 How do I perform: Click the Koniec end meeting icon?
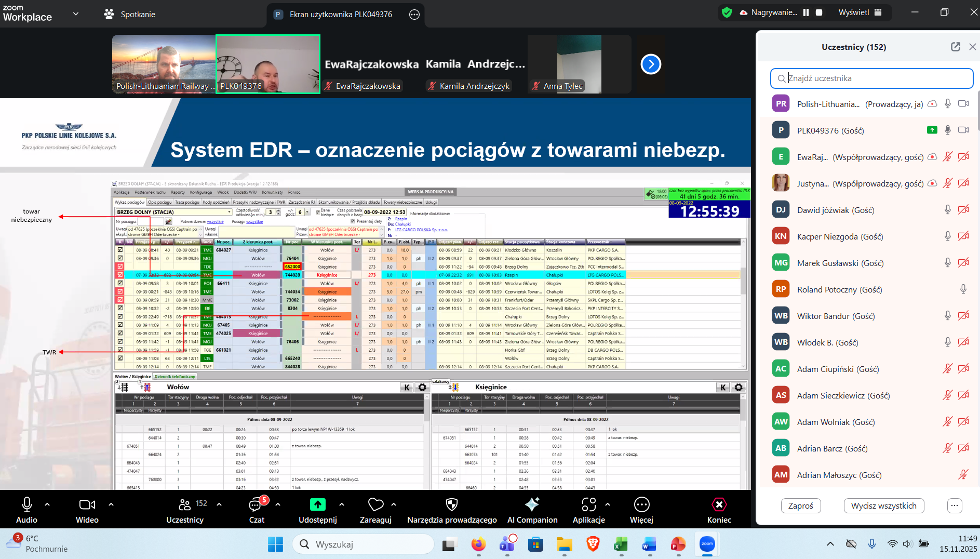(x=719, y=504)
